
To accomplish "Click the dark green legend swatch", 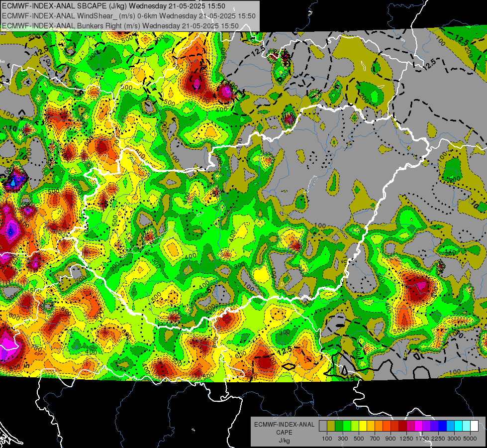I will pos(339,426).
